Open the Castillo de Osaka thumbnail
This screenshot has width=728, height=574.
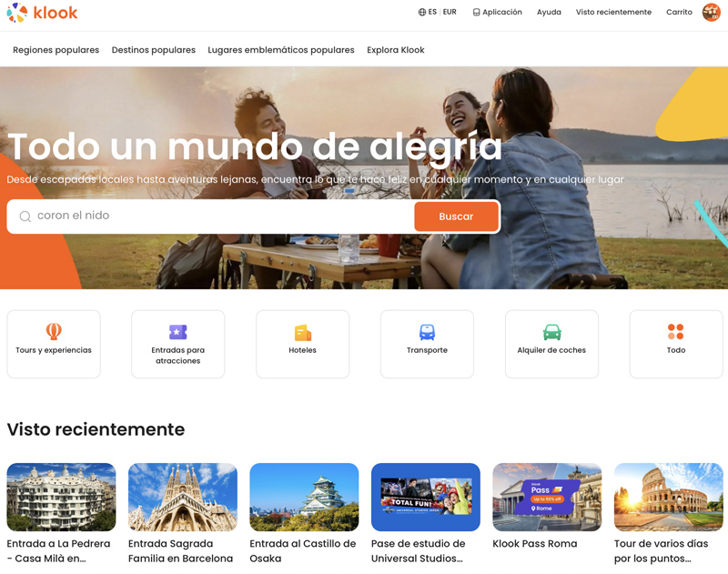tap(304, 497)
